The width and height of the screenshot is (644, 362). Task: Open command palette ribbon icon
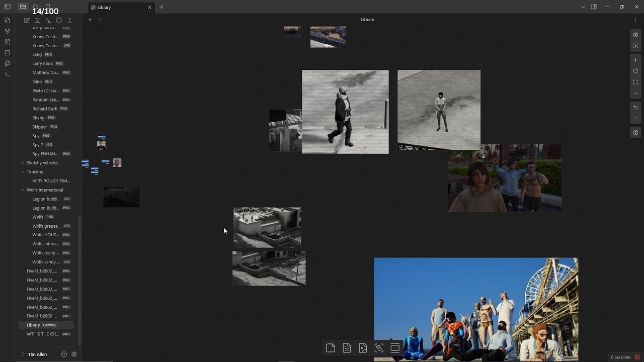tap(7, 74)
